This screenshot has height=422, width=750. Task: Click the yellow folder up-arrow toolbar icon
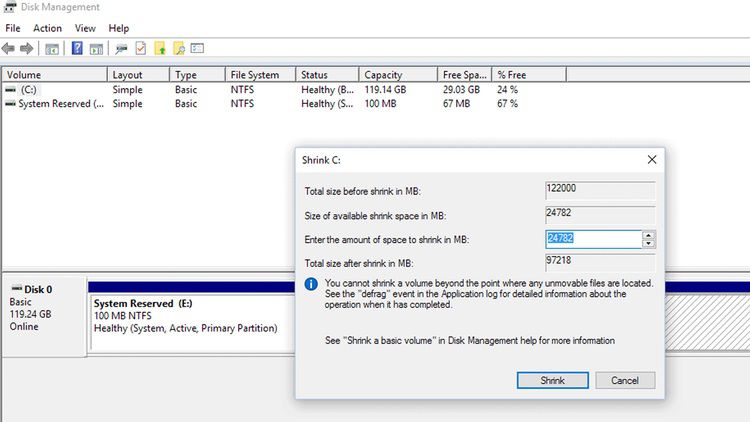click(x=160, y=48)
